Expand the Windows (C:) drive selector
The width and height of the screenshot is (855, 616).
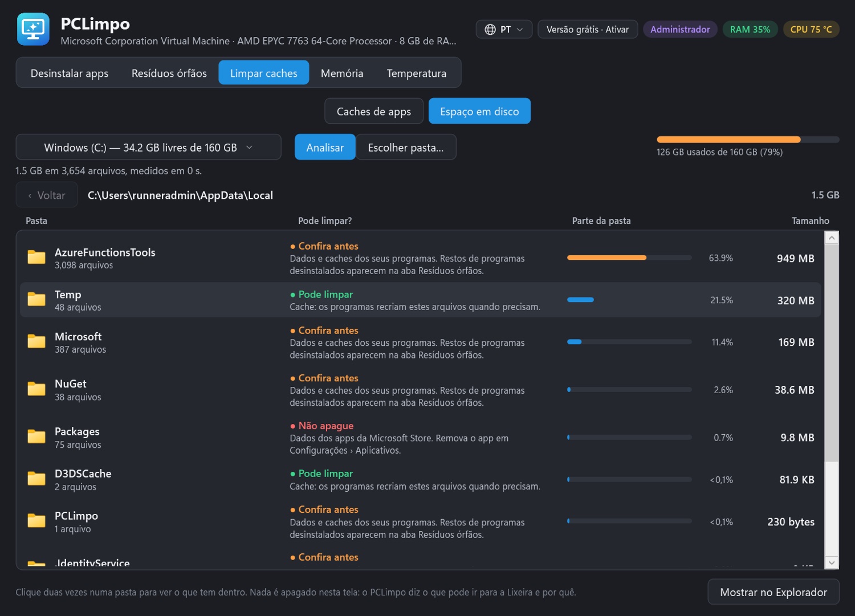pos(148,148)
